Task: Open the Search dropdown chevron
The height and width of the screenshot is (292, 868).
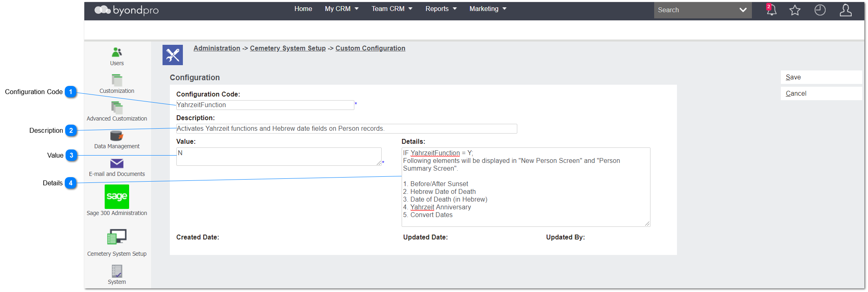Action: tap(743, 10)
